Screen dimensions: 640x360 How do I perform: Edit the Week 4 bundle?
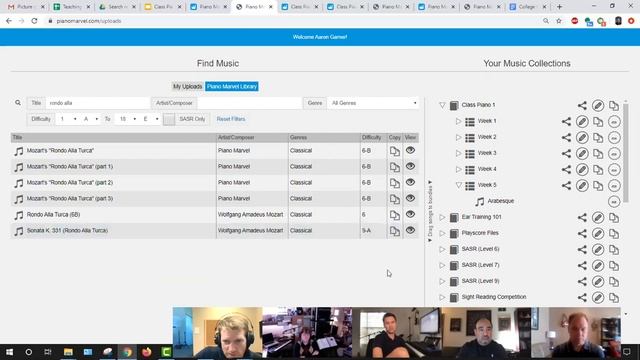click(x=582, y=169)
